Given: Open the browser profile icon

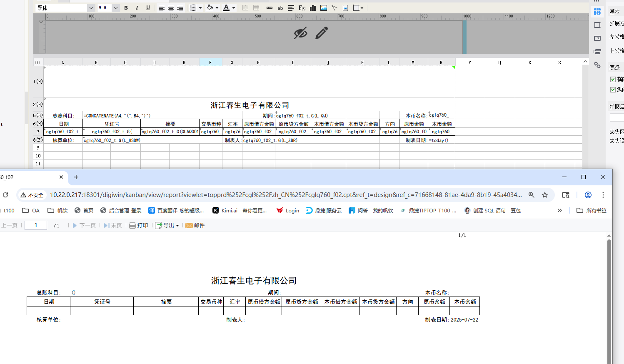Looking at the screenshot, I should (588, 195).
